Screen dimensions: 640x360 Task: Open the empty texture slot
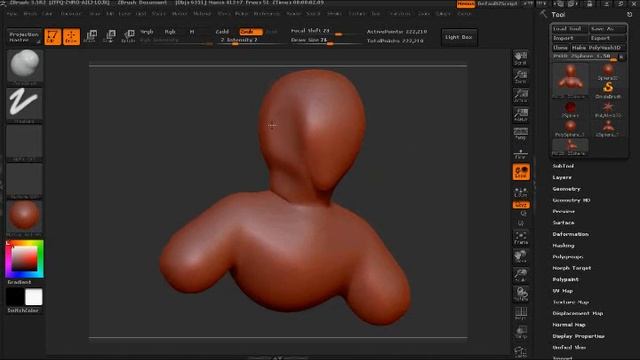click(x=25, y=181)
